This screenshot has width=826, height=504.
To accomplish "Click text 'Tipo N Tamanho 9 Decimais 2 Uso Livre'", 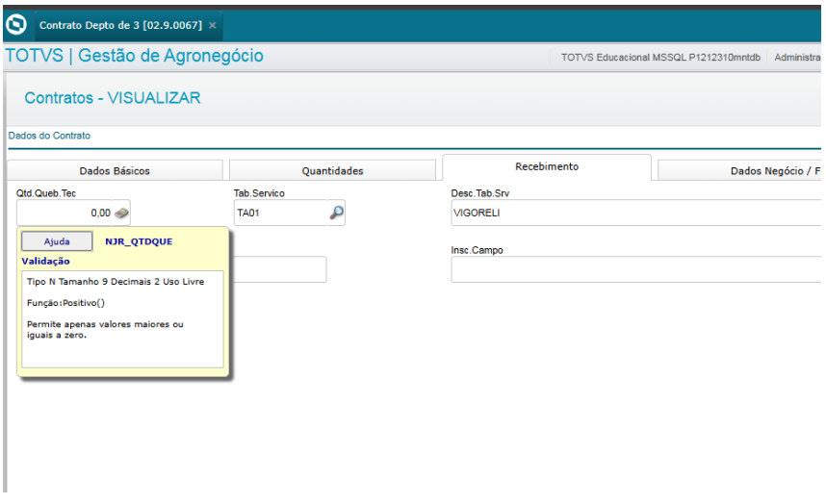I will coord(116,282).
